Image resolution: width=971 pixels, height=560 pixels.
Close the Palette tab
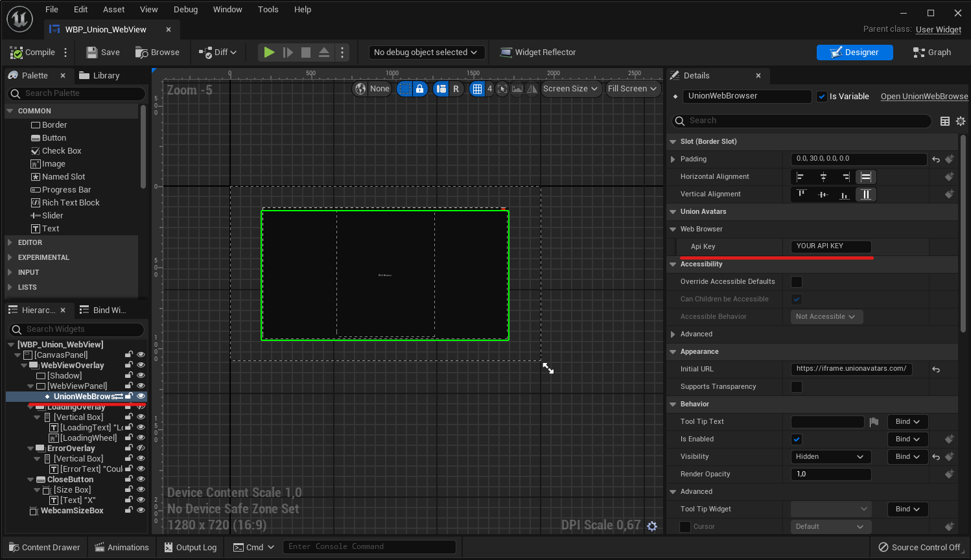[63, 76]
